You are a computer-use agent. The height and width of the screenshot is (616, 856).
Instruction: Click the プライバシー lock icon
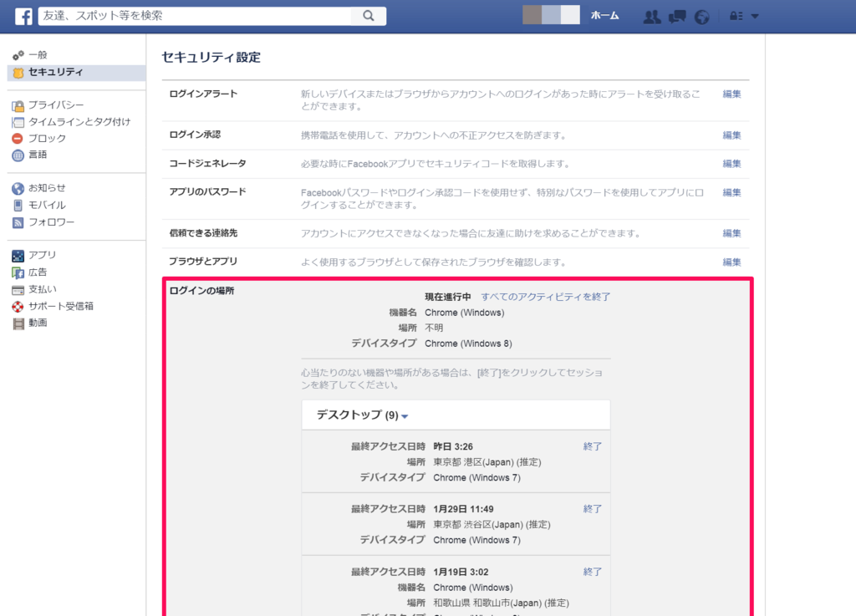pyautogui.click(x=18, y=105)
